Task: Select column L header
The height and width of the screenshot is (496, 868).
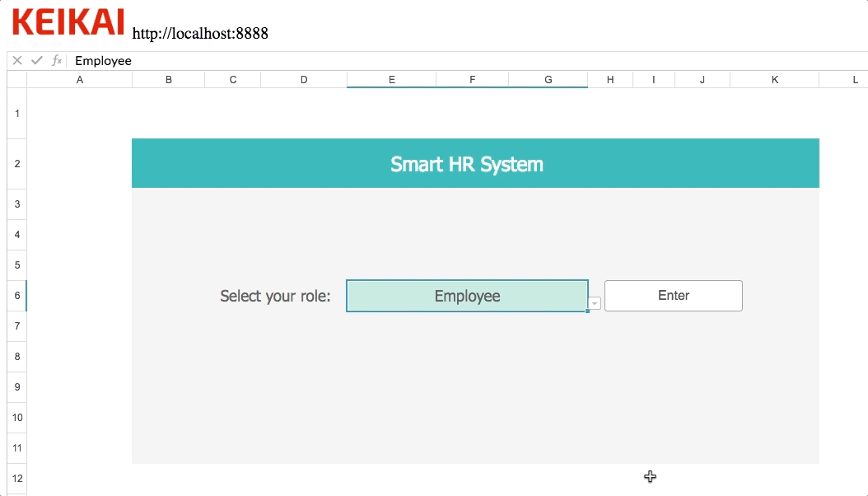Action: 843,80
